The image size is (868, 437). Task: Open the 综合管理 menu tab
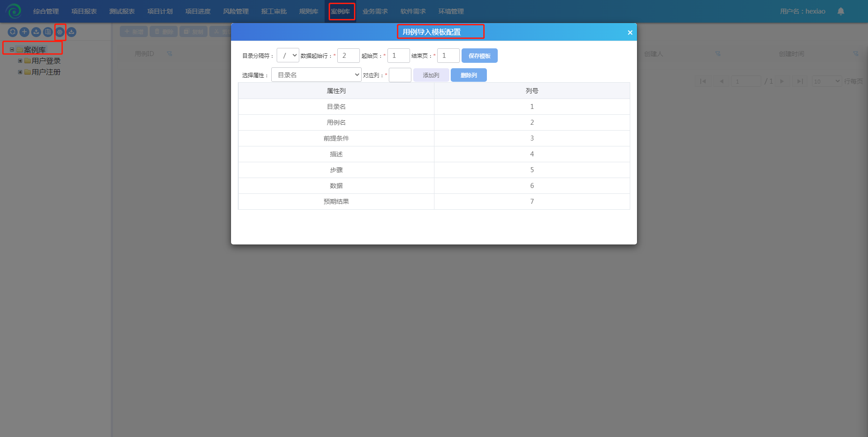pyautogui.click(x=46, y=11)
